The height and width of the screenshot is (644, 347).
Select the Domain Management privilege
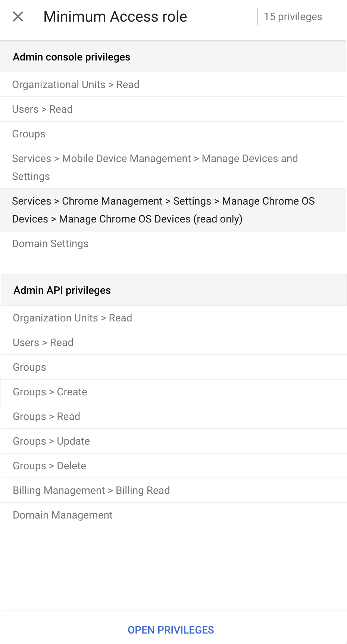(x=63, y=515)
